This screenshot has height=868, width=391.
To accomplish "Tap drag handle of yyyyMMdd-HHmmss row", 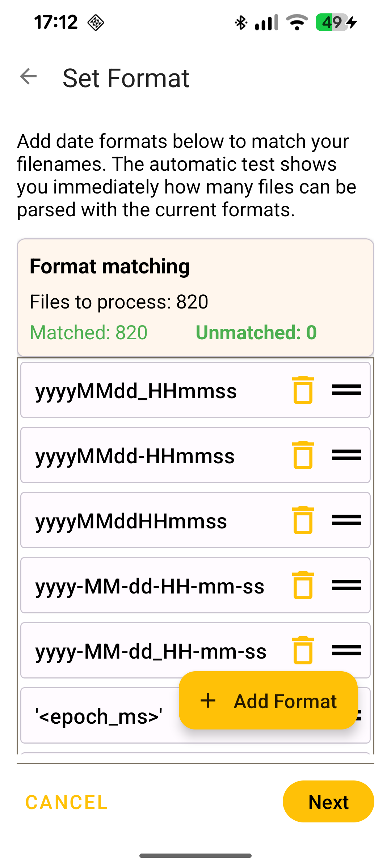I will coord(346,455).
